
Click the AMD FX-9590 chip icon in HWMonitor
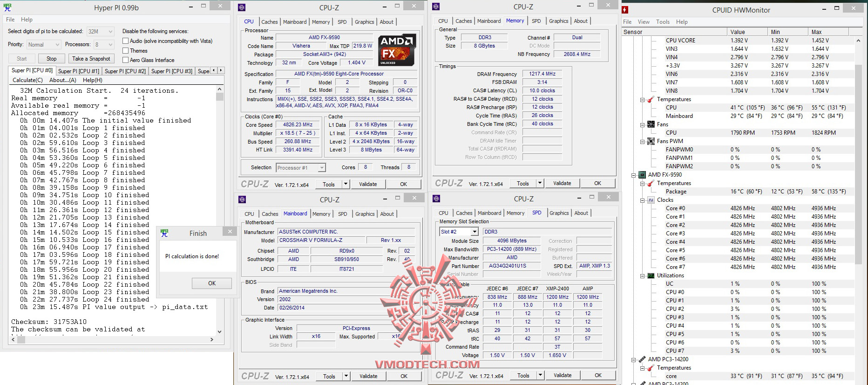pyautogui.click(x=642, y=175)
